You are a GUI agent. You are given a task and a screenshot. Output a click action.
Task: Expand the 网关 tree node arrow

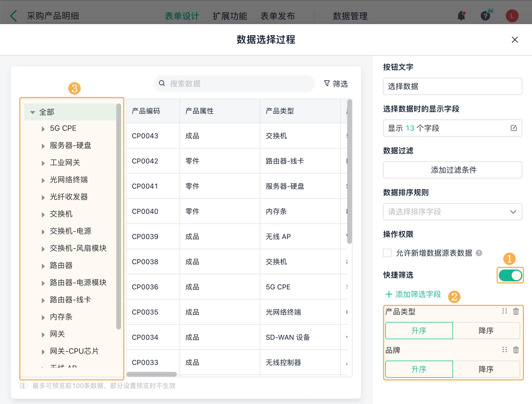pos(43,335)
